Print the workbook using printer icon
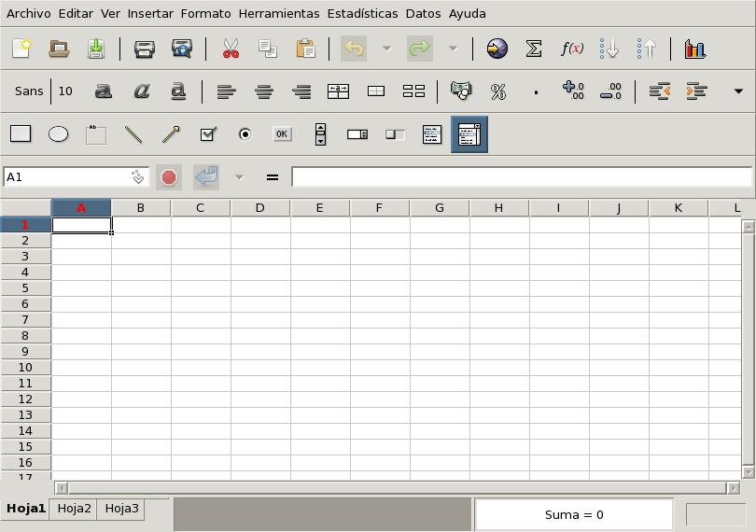Image resolution: width=756 pixels, height=532 pixels. (145, 49)
